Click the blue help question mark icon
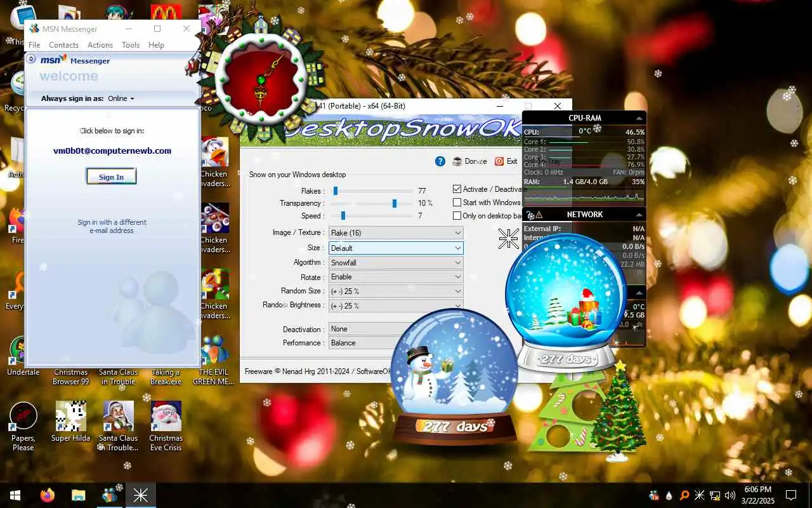Viewport: 812px width, 508px height. pos(440,161)
